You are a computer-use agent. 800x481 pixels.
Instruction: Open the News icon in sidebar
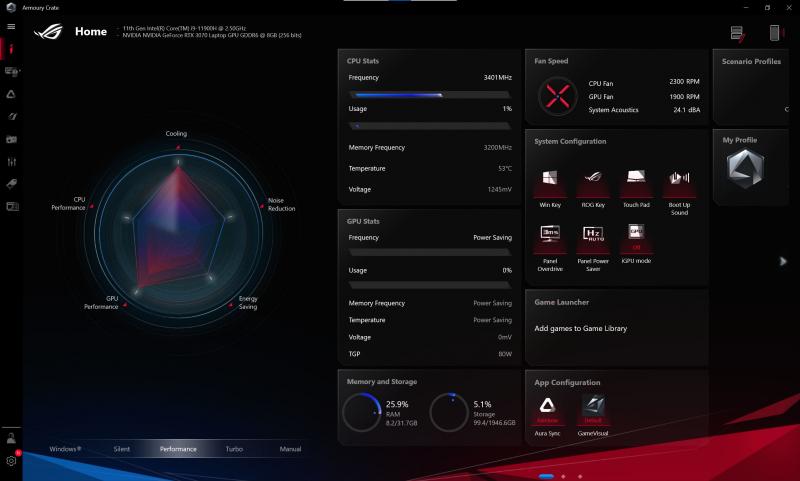click(11, 207)
